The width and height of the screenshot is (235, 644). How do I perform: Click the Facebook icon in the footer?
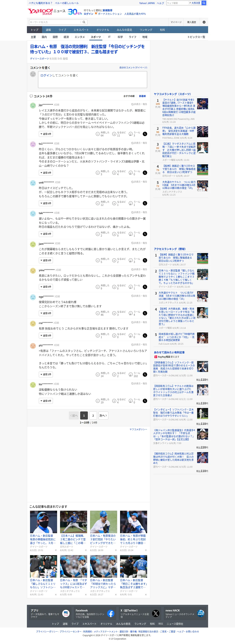pos(111,613)
